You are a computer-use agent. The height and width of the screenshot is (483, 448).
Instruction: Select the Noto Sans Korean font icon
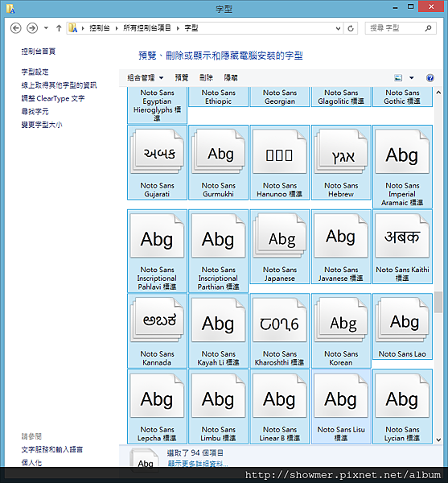[341, 320]
